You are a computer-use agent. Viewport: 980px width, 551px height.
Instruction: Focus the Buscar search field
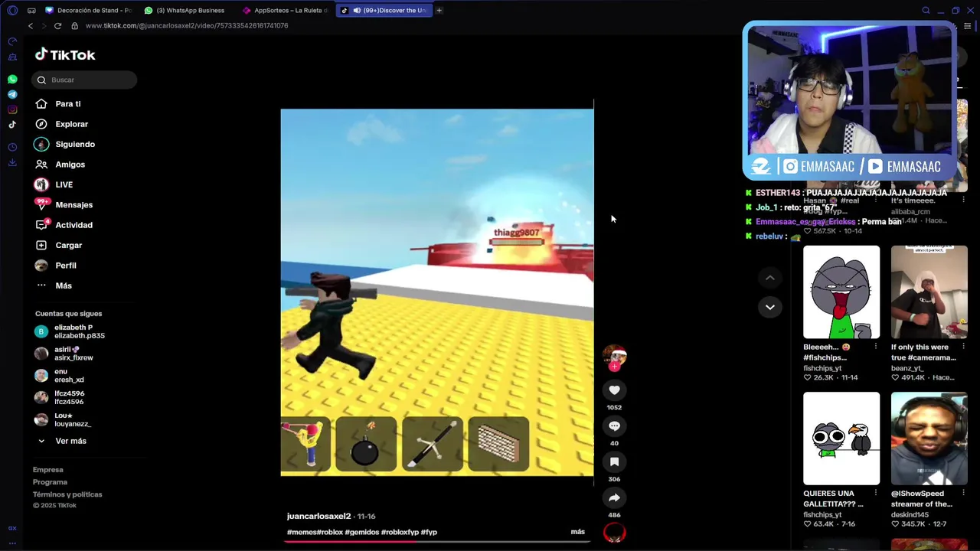point(85,80)
